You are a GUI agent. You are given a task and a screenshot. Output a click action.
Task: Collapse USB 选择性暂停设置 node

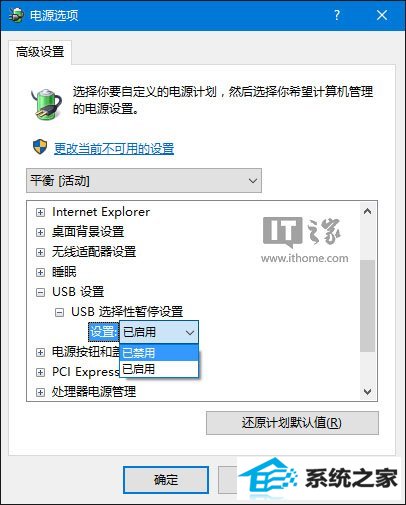point(59,312)
